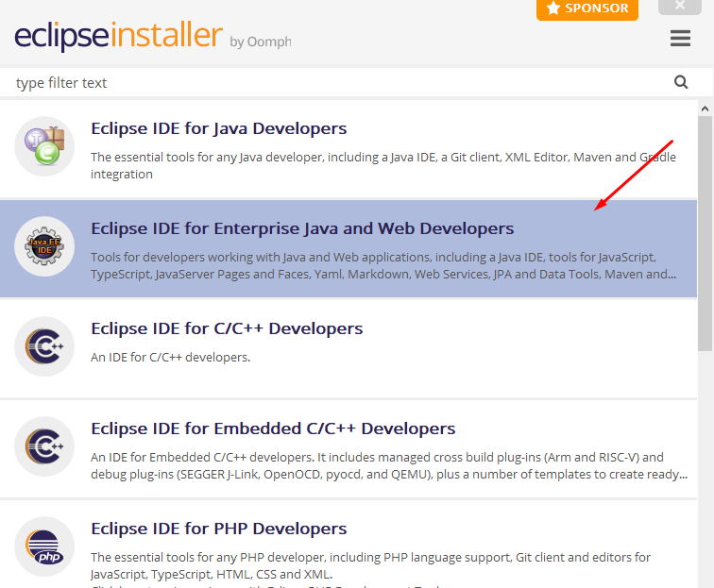Image resolution: width=714 pixels, height=588 pixels.
Task: Select Eclipse IDE for PHP Developers title
Action: [218, 529]
